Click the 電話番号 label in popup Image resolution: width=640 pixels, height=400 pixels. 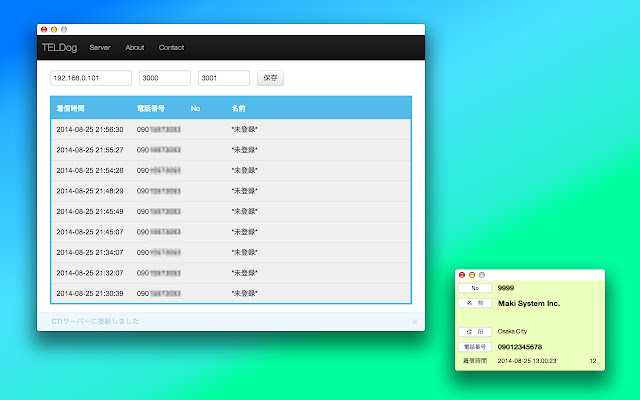[x=475, y=347]
